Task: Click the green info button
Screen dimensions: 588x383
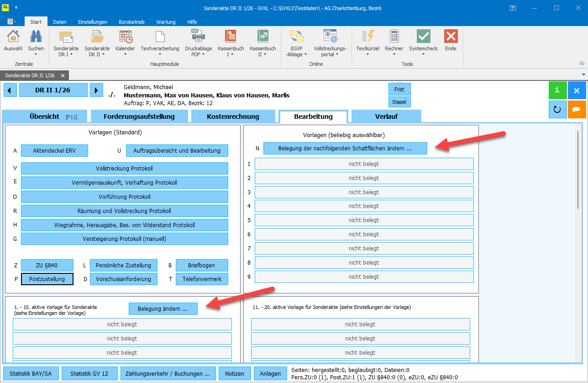Action: point(557,90)
